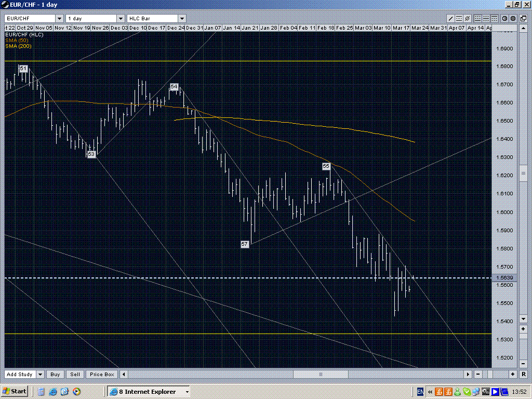The width and height of the screenshot is (532, 399).
Task: Click the system clock showing 13:52
Action: [519, 392]
